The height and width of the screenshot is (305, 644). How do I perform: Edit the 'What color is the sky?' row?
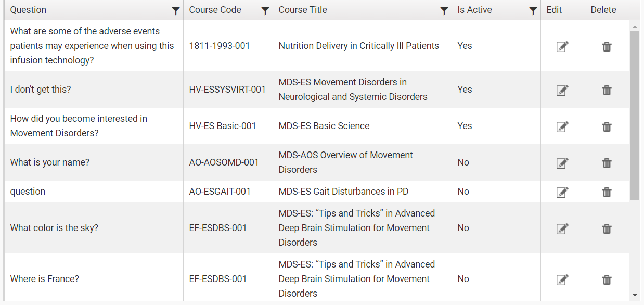pos(562,228)
